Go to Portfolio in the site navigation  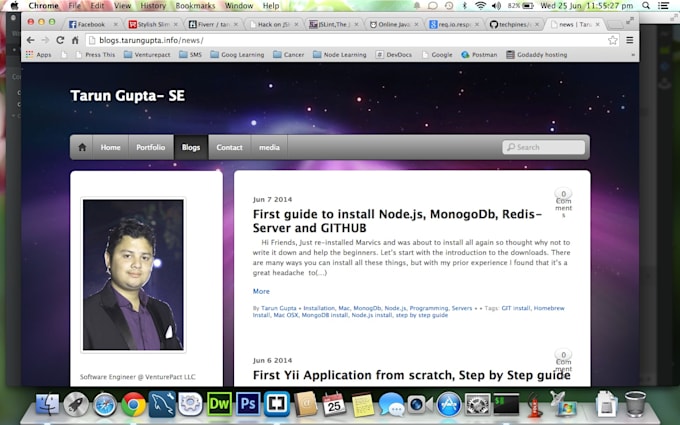coord(150,147)
